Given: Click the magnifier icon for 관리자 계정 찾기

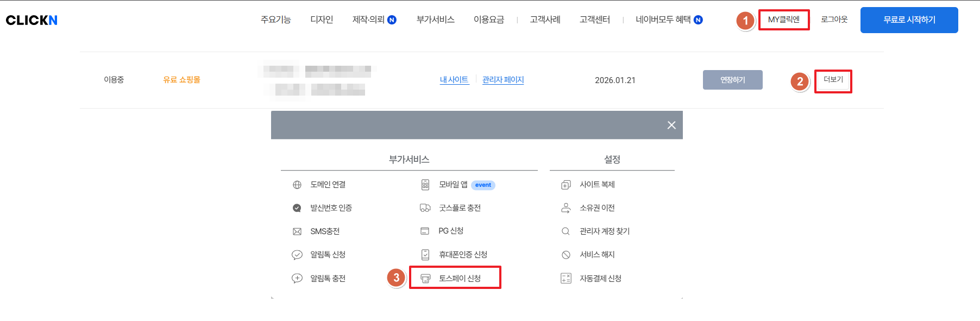Looking at the screenshot, I should click(x=566, y=231).
